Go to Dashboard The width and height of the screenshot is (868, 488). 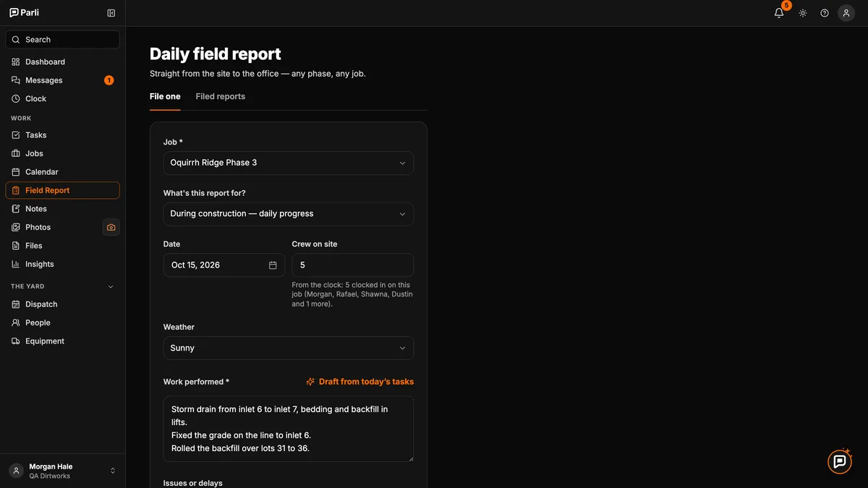(62, 62)
